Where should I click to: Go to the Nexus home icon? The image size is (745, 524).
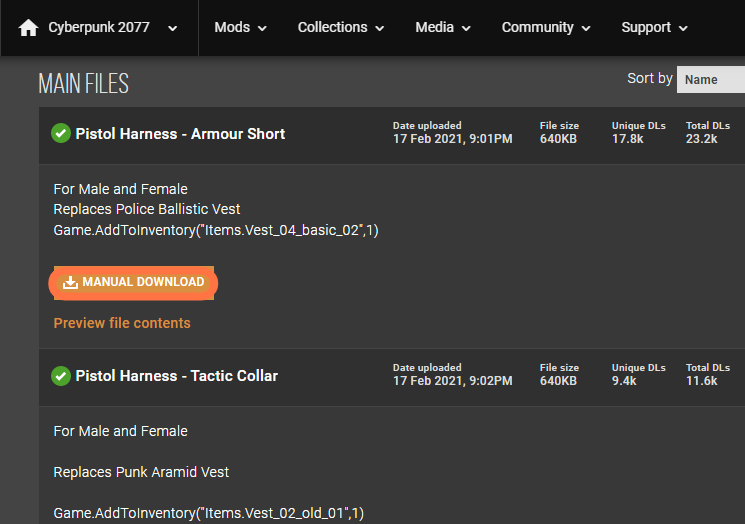(28, 28)
